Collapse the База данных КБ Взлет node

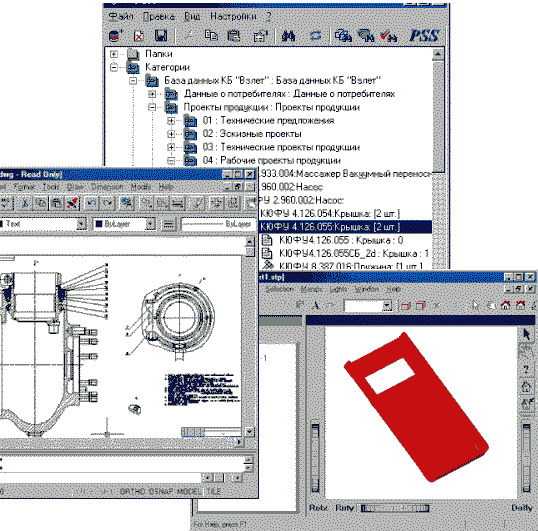[133, 81]
